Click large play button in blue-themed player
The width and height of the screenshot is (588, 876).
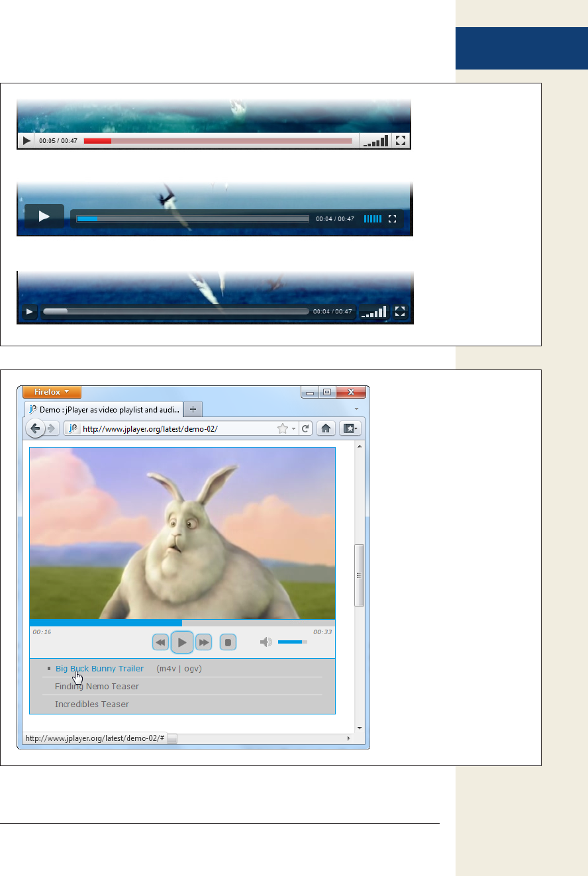[x=44, y=217]
